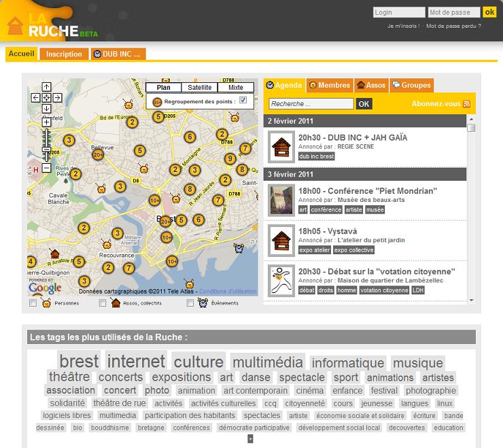
Task: Click the person marker near Bd de l'Europe
Action: 128,104
